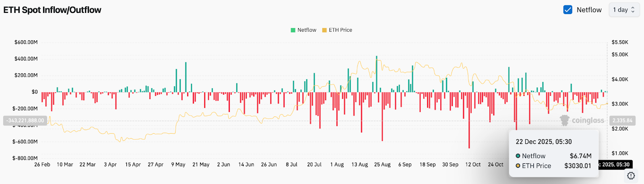Click the 9 May date on x-axis

tap(178, 164)
